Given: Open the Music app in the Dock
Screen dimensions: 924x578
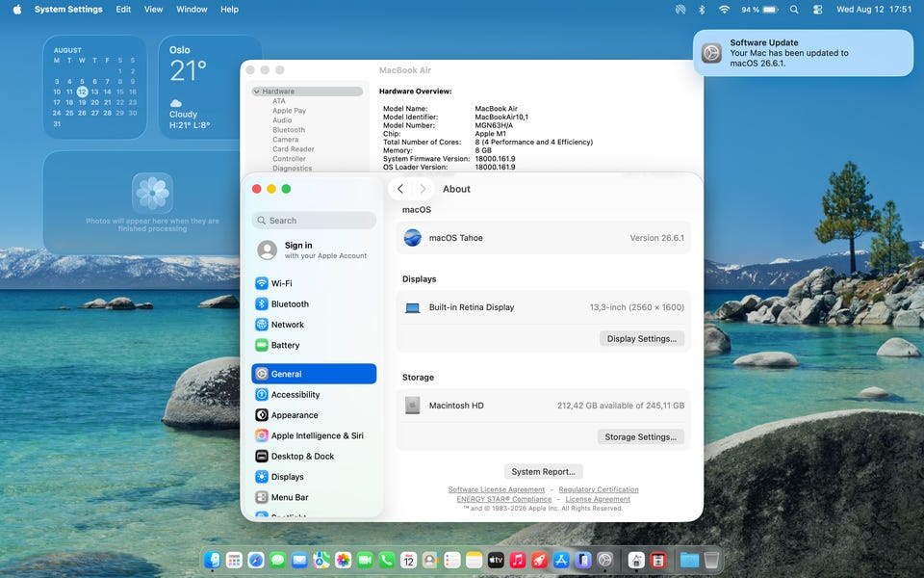Looking at the screenshot, I should pos(518,560).
